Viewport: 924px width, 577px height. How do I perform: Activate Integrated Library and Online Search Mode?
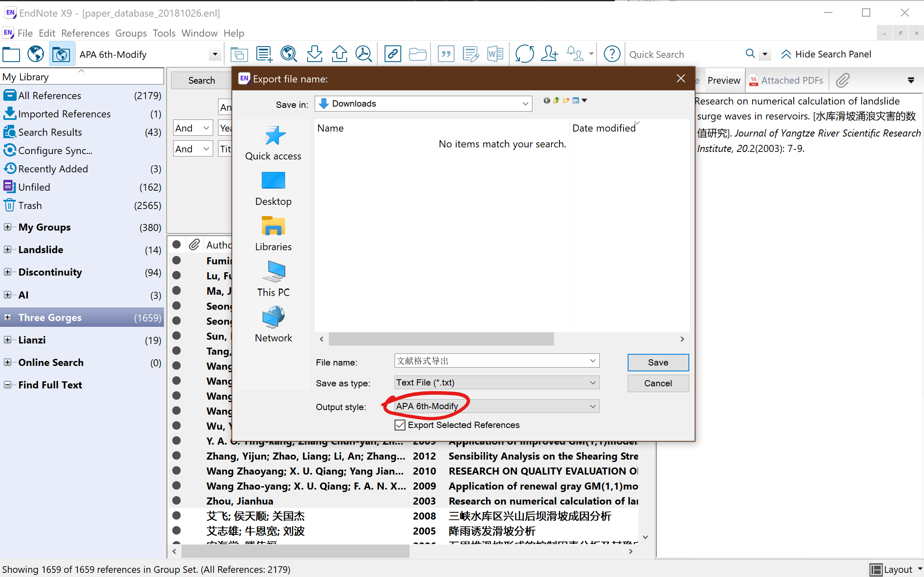point(61,54)
